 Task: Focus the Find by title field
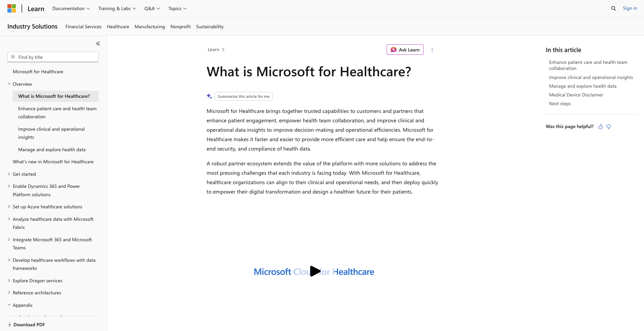(53, 57)
